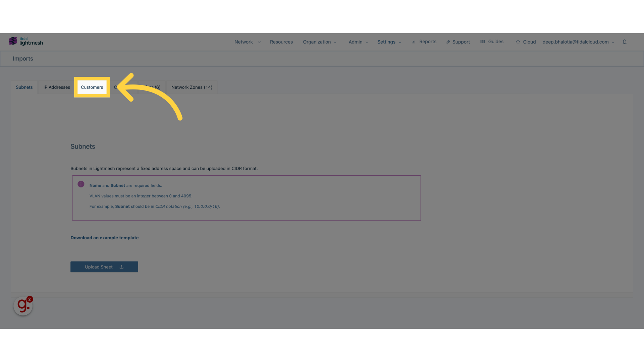
Task: Click the info icon in the requirements box
Action: [x=81, y=184]
